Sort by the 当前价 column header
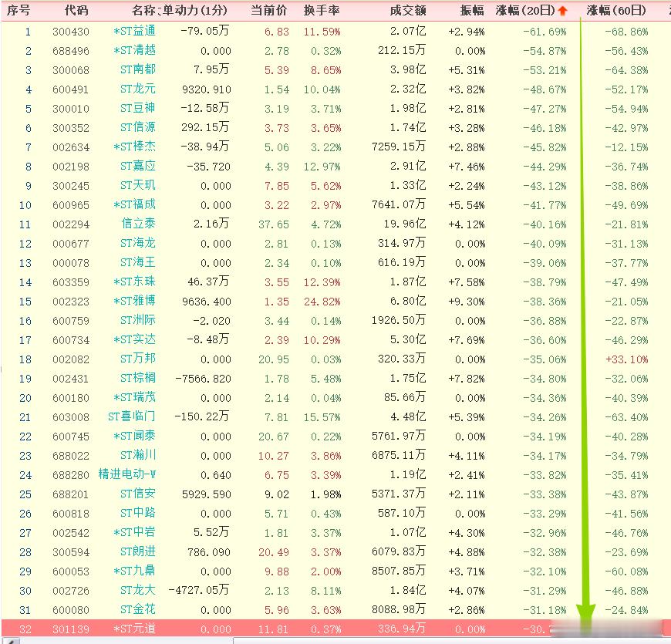The height and width of the screenshot is (644, 671). coord(268,10)
